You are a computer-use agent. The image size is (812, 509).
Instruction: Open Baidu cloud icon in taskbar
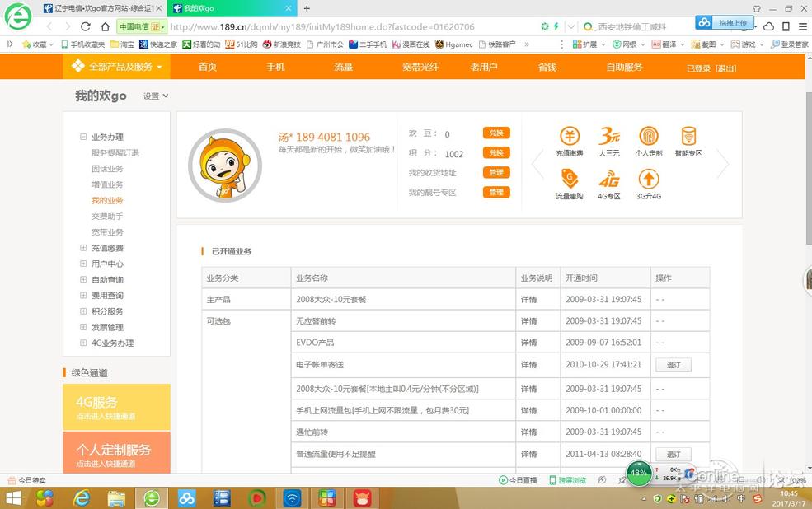[x=186, y=498]
